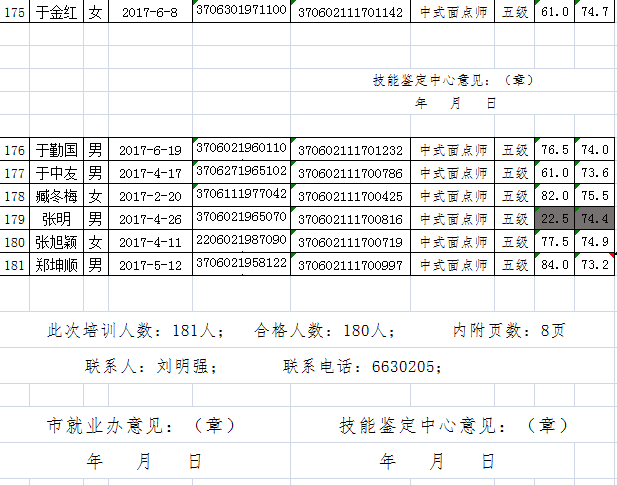
Task: Click score cell 73.2 with comment marker
Action: click(x=594, y=264)
